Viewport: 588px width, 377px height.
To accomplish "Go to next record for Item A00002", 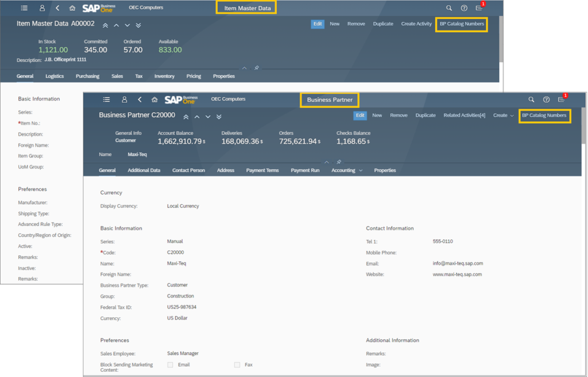I will [127, 25].
